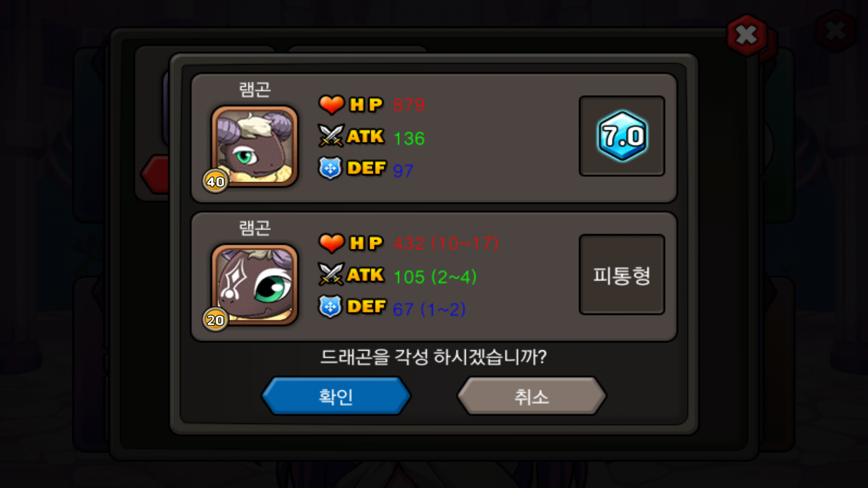Close the dialog with the red X

[x=746, y=35]
